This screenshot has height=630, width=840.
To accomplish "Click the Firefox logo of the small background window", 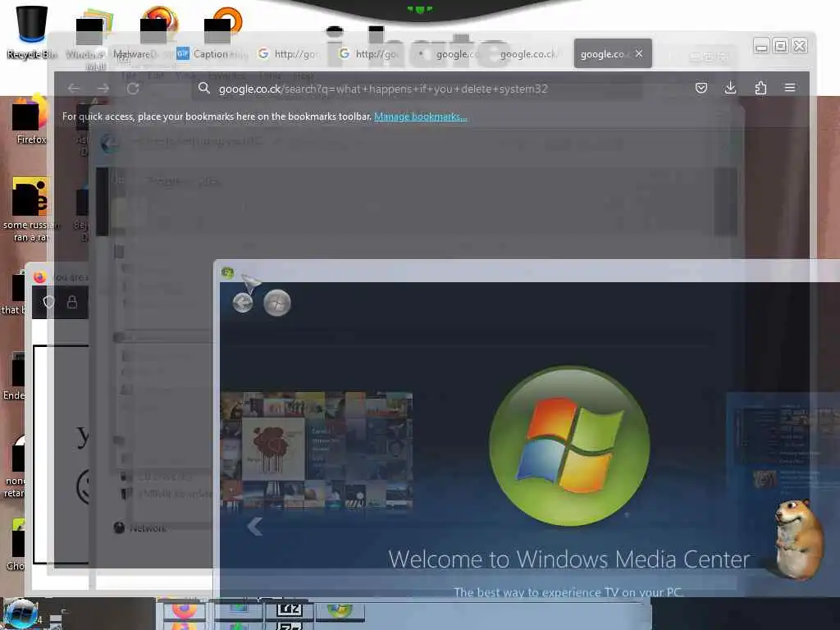I will [40, 277].
